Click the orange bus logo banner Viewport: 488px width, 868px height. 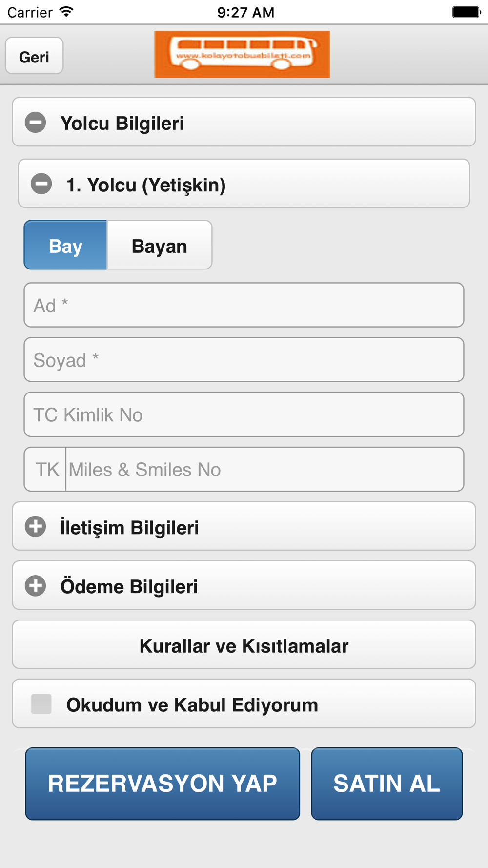(242, 54)
